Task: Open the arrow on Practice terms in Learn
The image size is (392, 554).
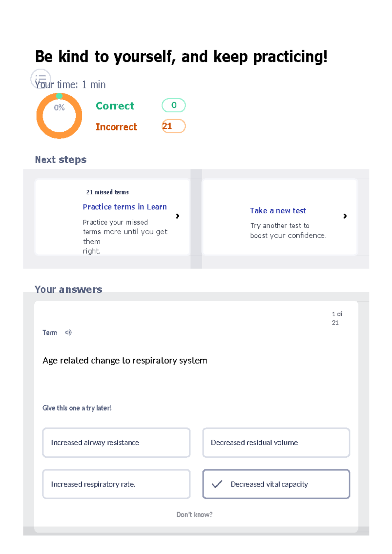Action: pos(178,216)
